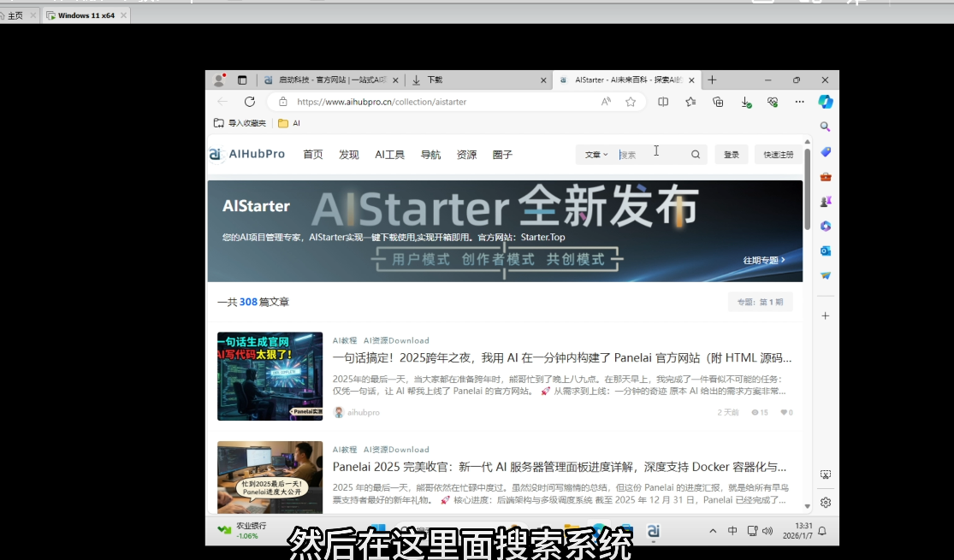The image size is (954, 560).
Task: Open 首页 in site navigation
Action: [313, 155]
